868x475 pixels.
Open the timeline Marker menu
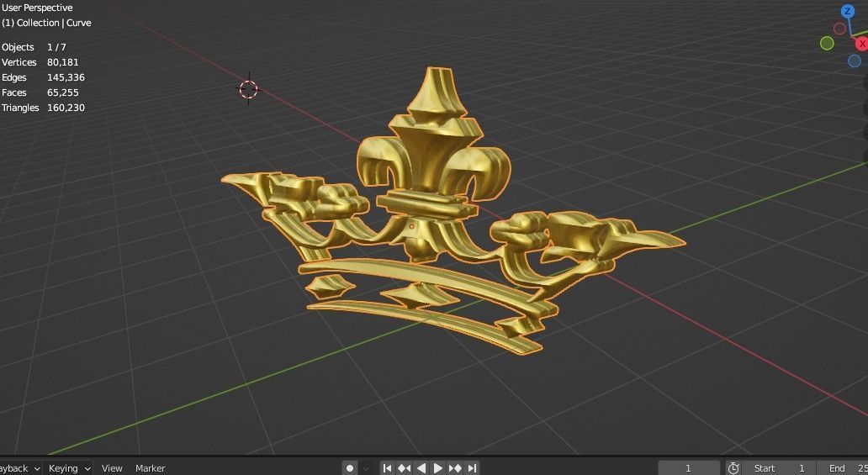(x=150, y=468)
